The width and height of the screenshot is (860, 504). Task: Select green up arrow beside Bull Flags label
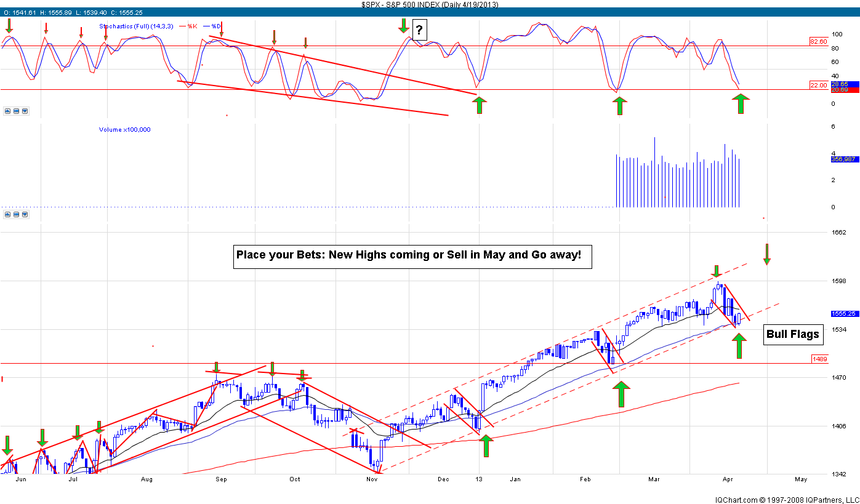point(739,345)
